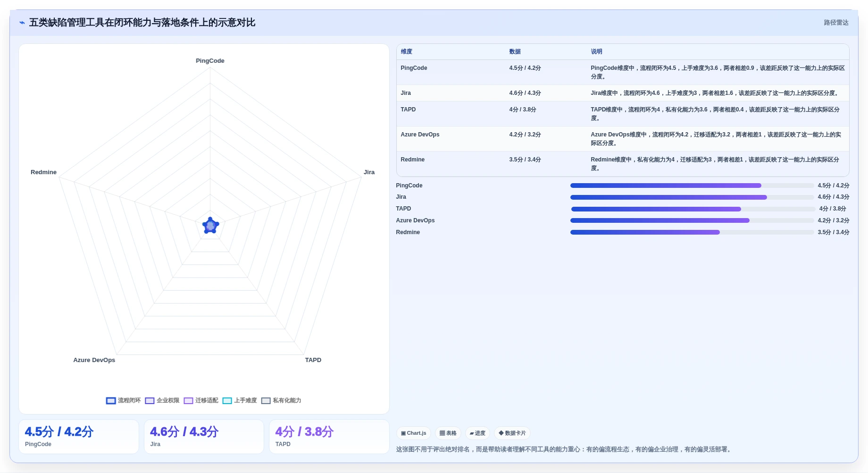Click the Jira axis label on radar

coord(369,172)
